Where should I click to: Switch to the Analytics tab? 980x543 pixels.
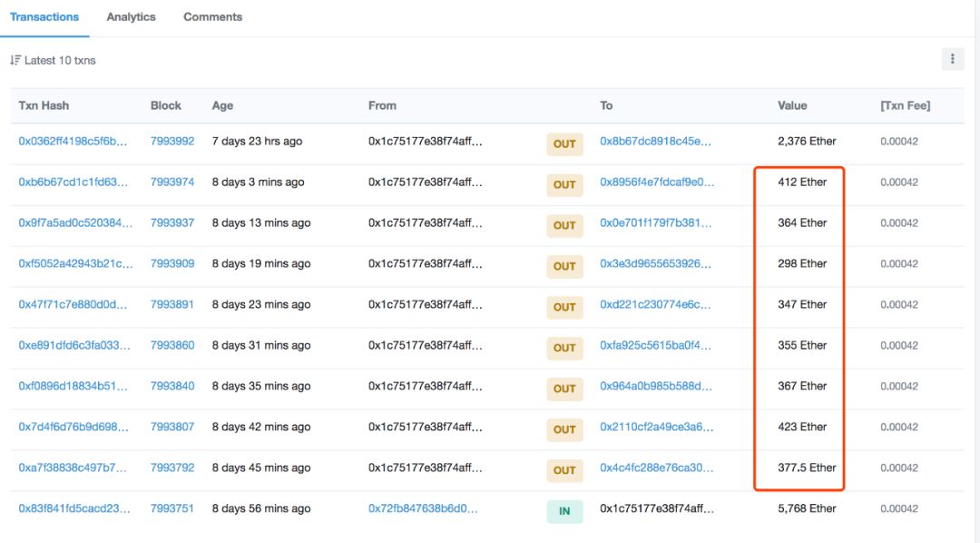[x=131, y=17]
